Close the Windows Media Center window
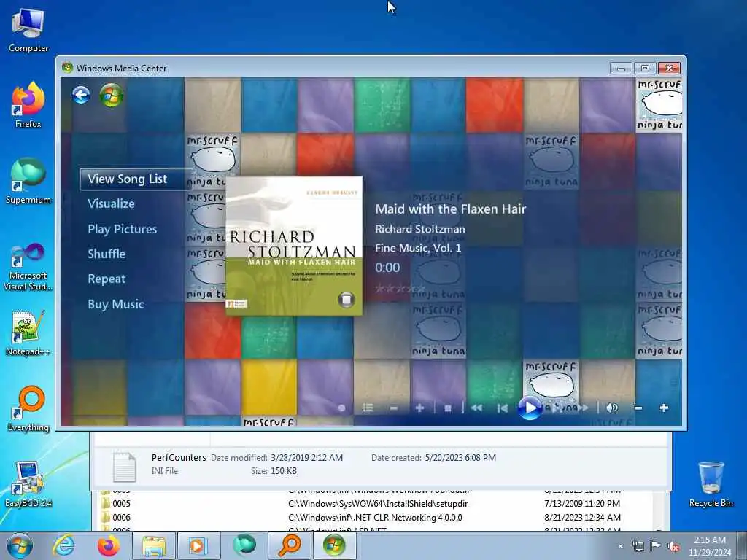Viewport: 747px width, 560px height. coord(670,69)
